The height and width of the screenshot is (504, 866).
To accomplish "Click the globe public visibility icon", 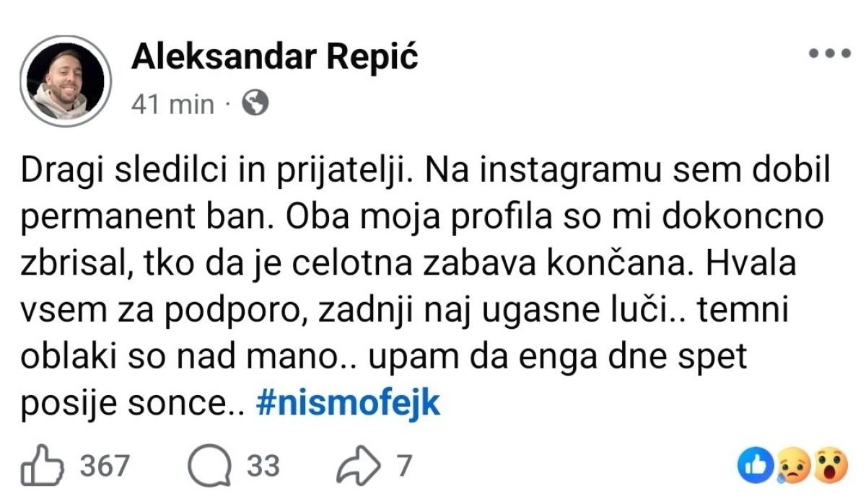I will pos(255,105).
